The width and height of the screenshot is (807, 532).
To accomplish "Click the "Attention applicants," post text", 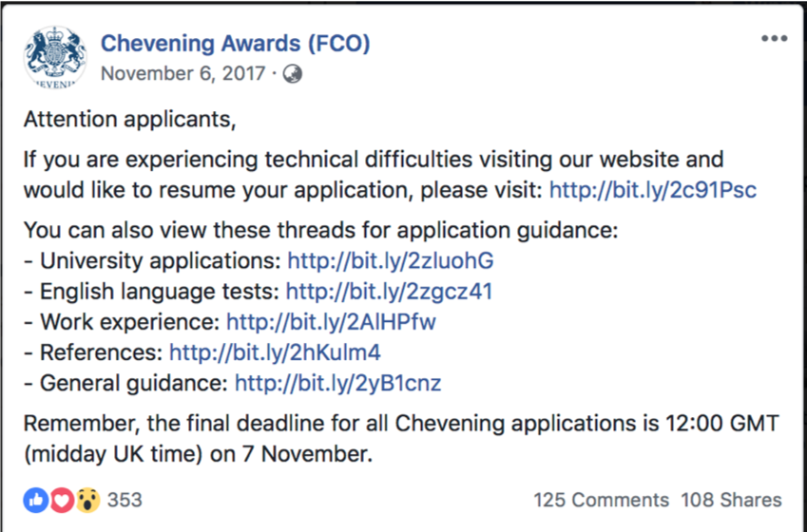I will (129, 120).
